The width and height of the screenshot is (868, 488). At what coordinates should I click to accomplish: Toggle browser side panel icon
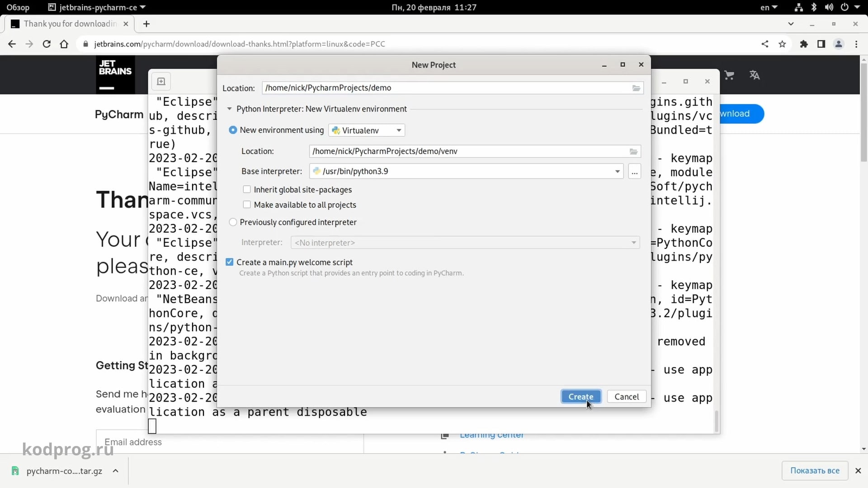[x=821, y=44]
